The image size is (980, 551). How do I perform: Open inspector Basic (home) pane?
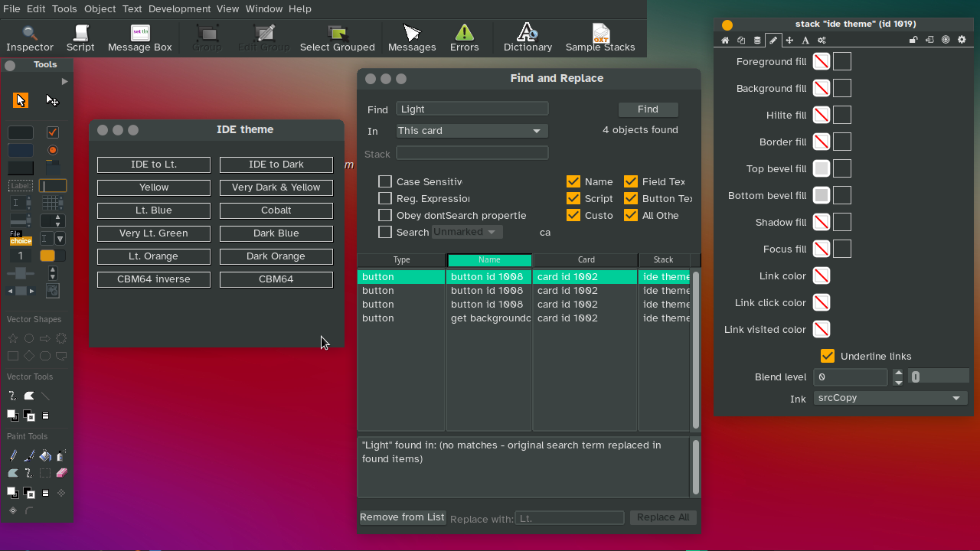[725, 40]
